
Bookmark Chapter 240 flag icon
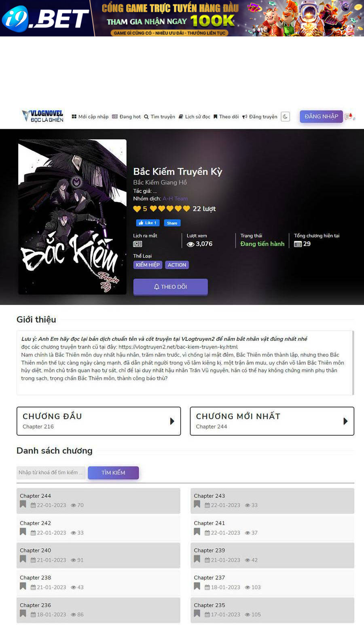(23, 559)
